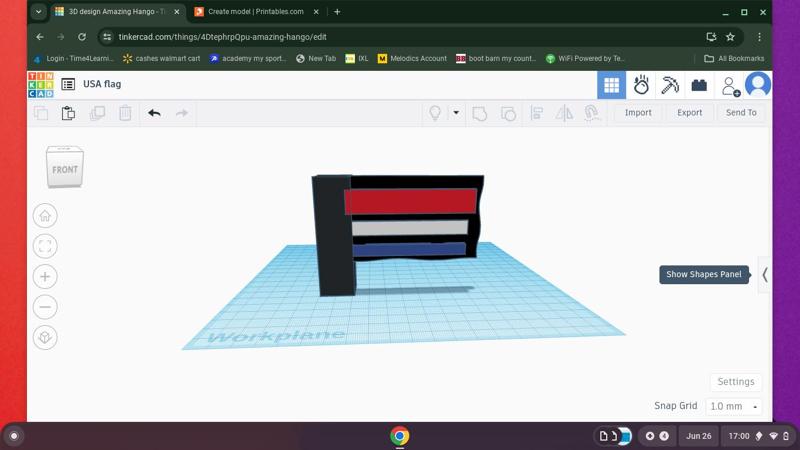Click the Import button

click(638, 113)
